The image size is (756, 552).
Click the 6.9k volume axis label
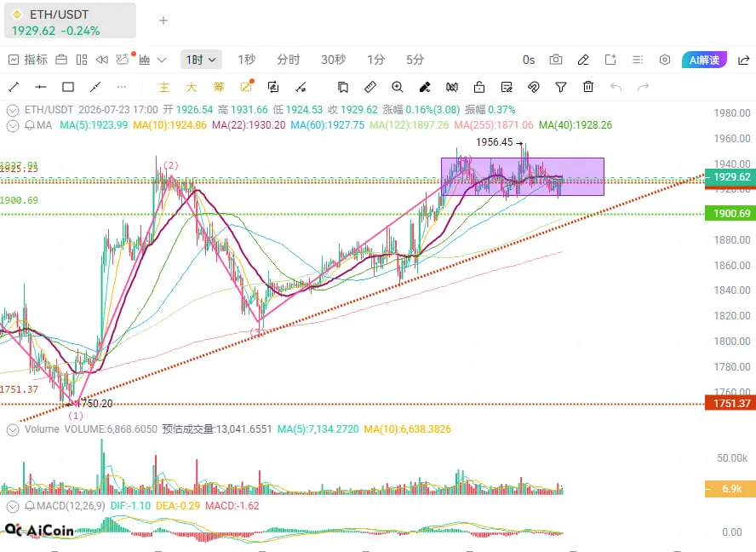click(729, 489)
